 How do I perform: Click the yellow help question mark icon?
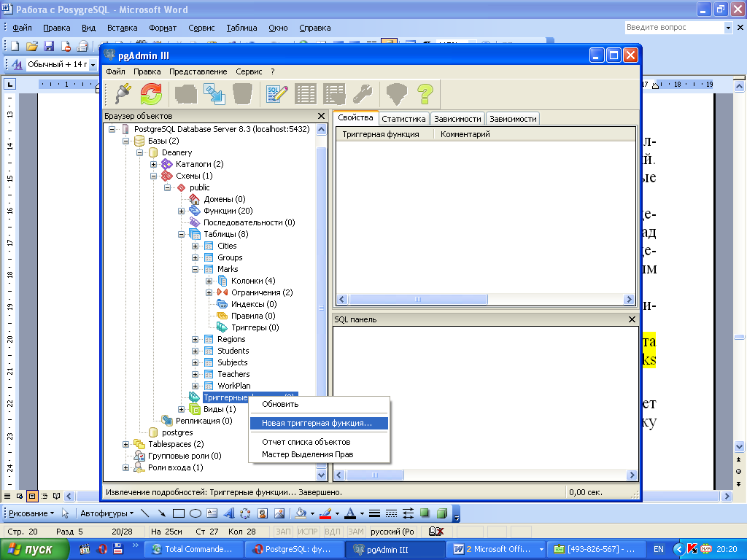click(425, 93)
